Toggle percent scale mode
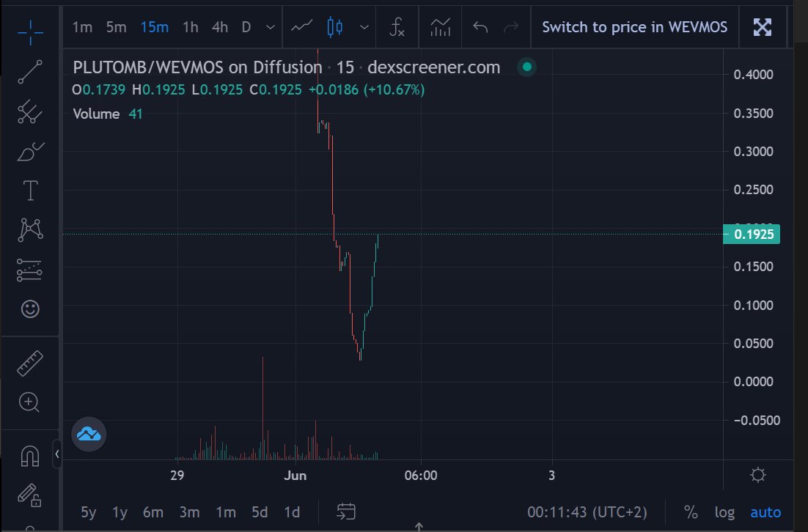This screenshot has height=532, width=808. coord(691,512)
